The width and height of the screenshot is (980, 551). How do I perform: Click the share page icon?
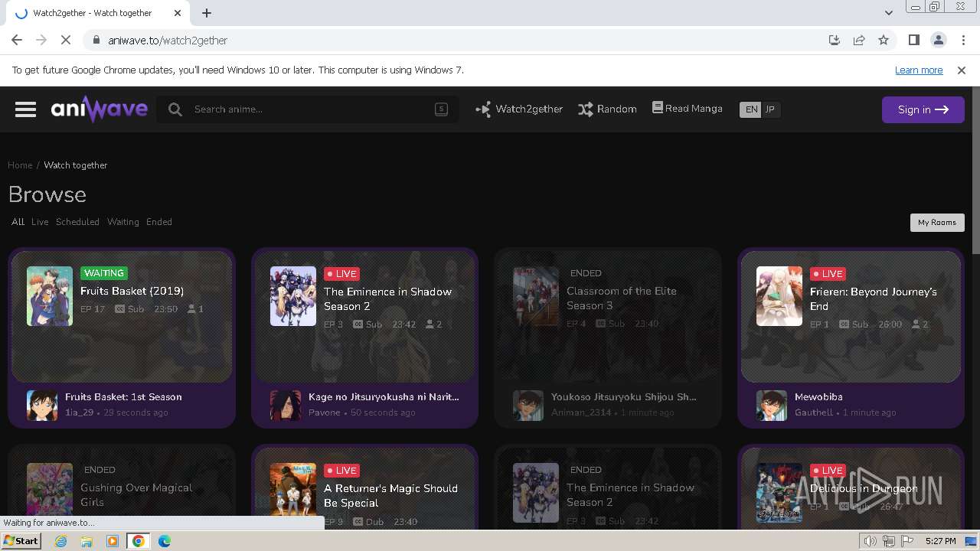pos(859,41)
